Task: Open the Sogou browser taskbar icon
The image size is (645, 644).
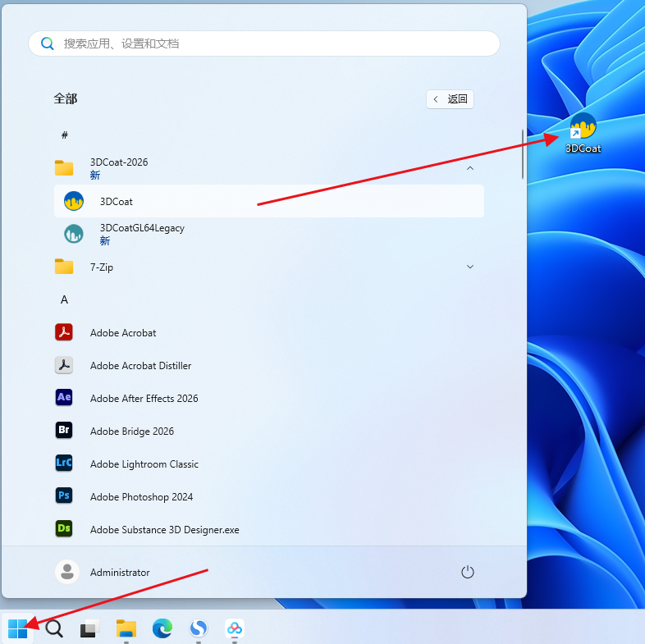Action: 199,628
